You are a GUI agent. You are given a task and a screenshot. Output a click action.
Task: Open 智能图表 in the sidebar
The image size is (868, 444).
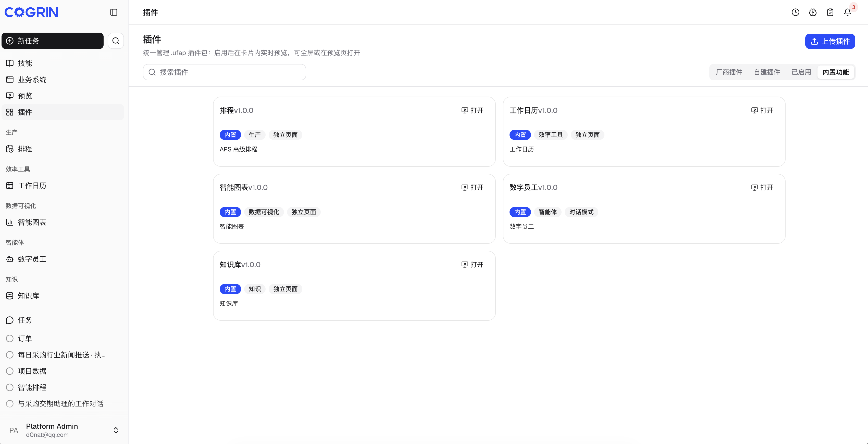(x=63, y=222)
